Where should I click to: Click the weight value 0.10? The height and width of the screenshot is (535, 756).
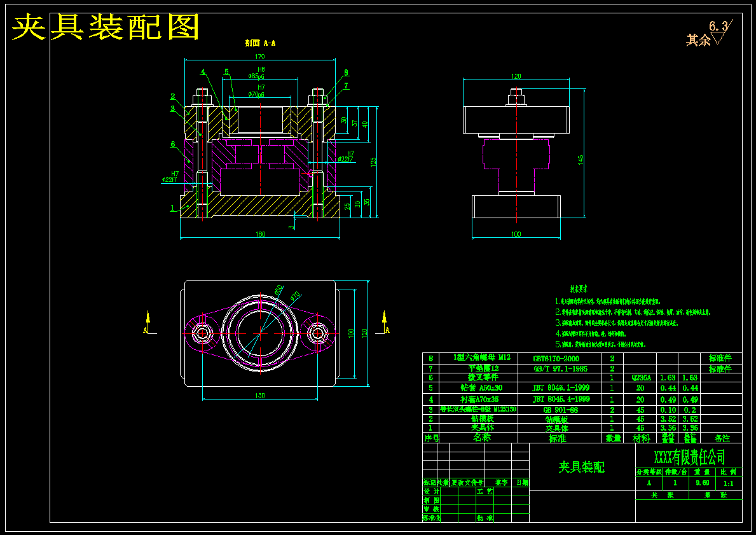(668, 410)
